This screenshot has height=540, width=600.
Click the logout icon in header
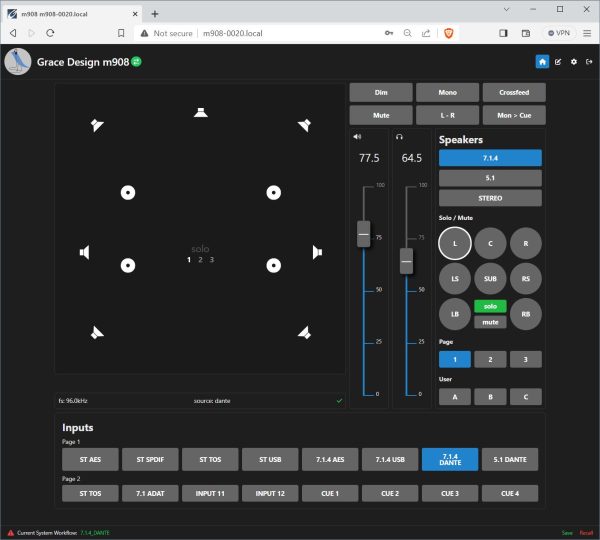click(589, 62)
